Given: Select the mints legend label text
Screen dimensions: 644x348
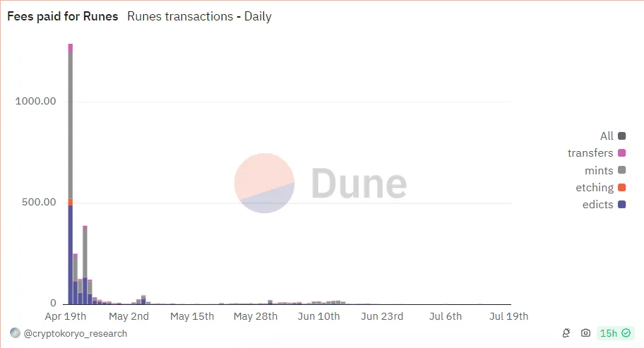Looking at the screenshot, I should (x=599, y=170).
